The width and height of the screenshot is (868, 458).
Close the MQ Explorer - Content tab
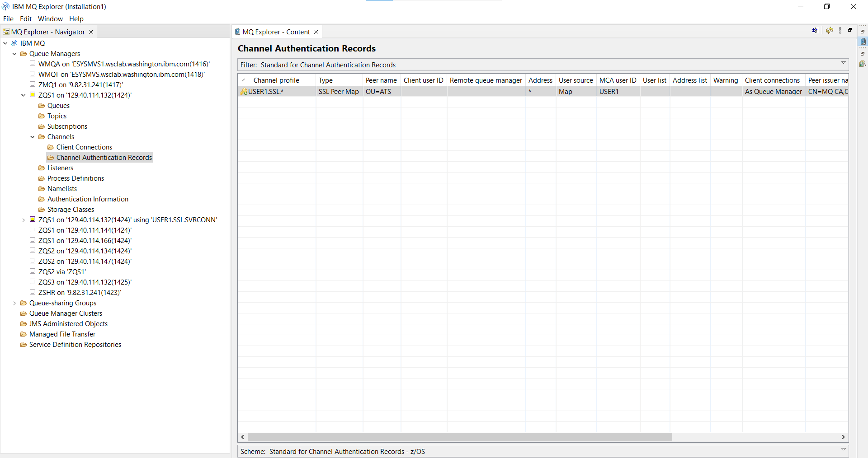316,32
